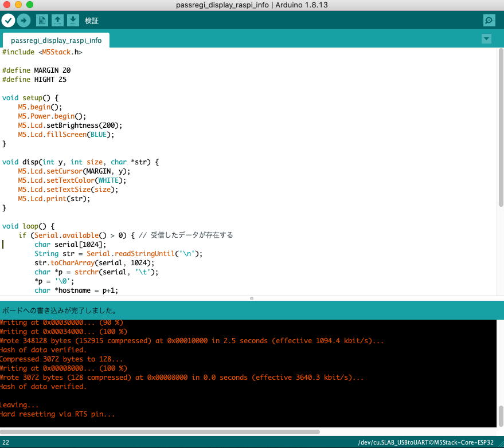Click the void loop() line in editor
This screenshot has width=504, height=448.
point(29,226)
